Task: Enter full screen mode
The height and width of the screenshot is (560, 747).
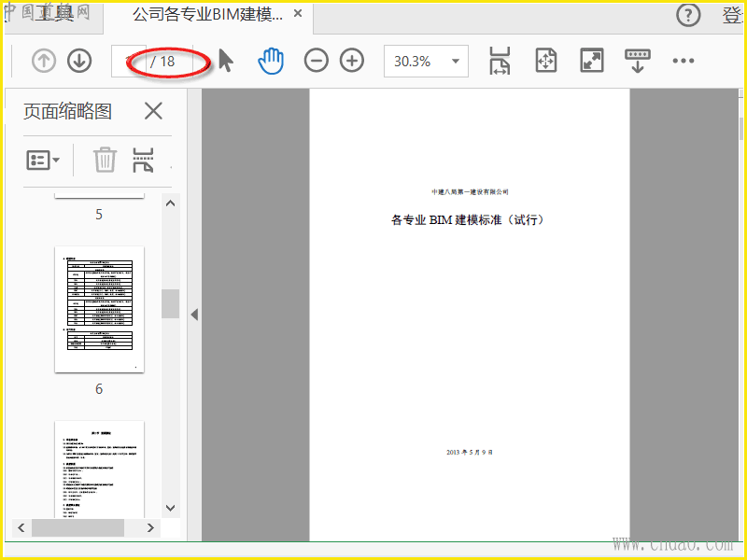Action: (592, 61)
